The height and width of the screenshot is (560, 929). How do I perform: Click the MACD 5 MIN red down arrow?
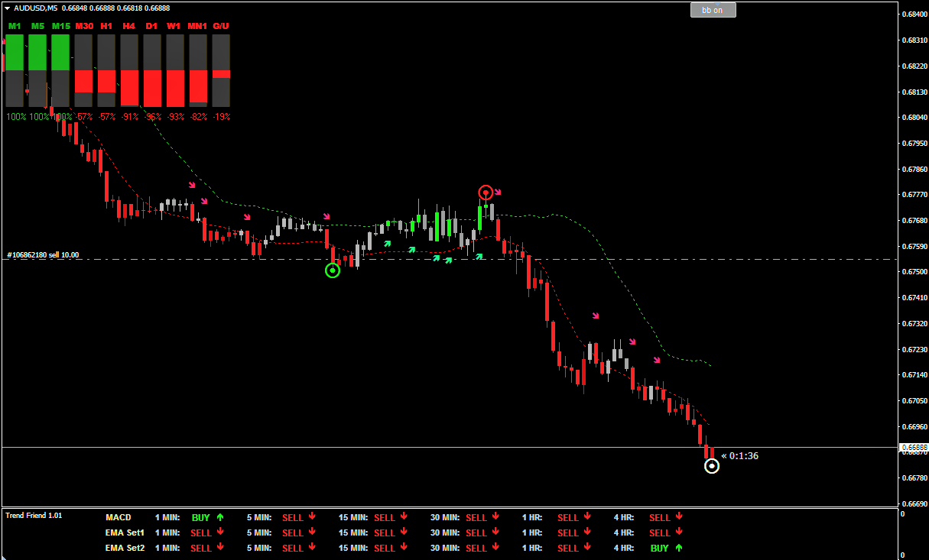point(312,517)
